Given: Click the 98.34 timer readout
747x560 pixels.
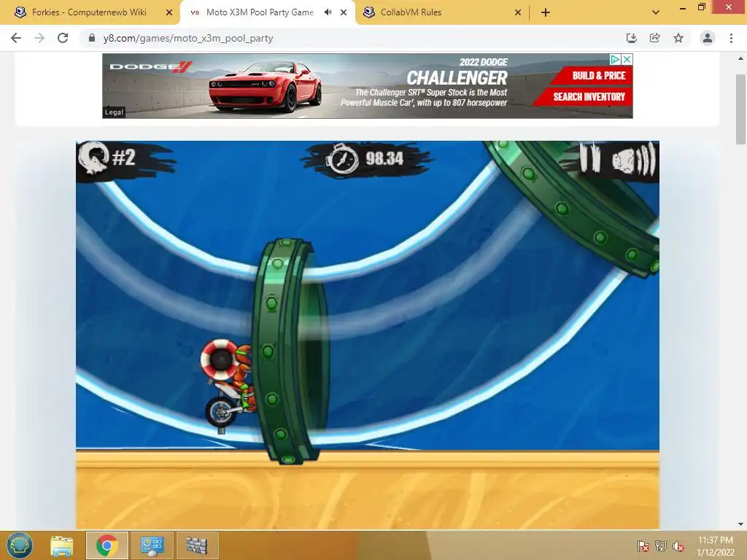Looking at the screenshot, I should click(x=384, y=158).
